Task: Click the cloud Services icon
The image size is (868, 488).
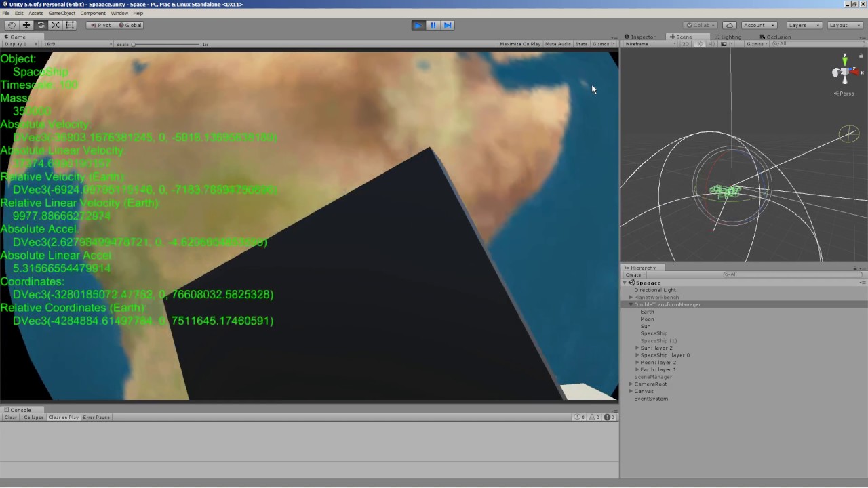Action: pyautogui.click(x=730, y=25)
